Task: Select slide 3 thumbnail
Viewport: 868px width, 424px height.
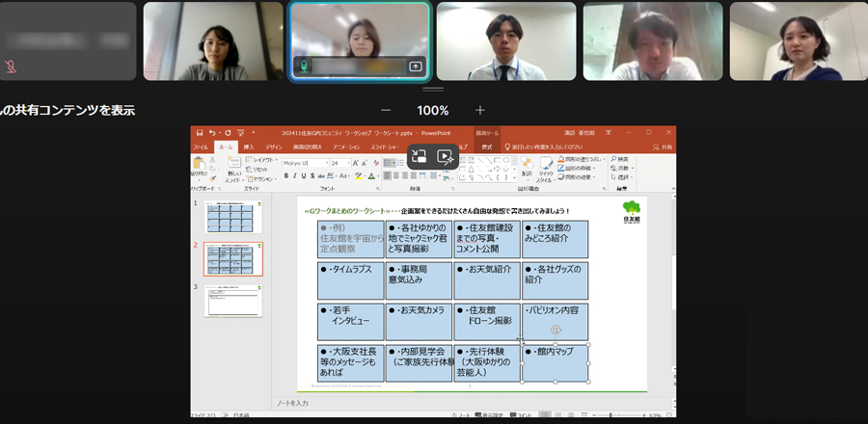Action: [x=233, y=301]
